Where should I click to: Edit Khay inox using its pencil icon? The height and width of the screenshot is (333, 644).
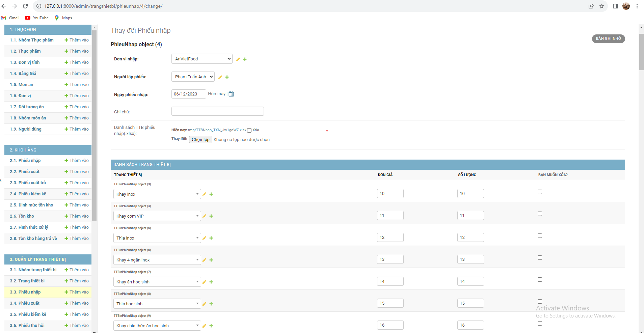point(204,194)
